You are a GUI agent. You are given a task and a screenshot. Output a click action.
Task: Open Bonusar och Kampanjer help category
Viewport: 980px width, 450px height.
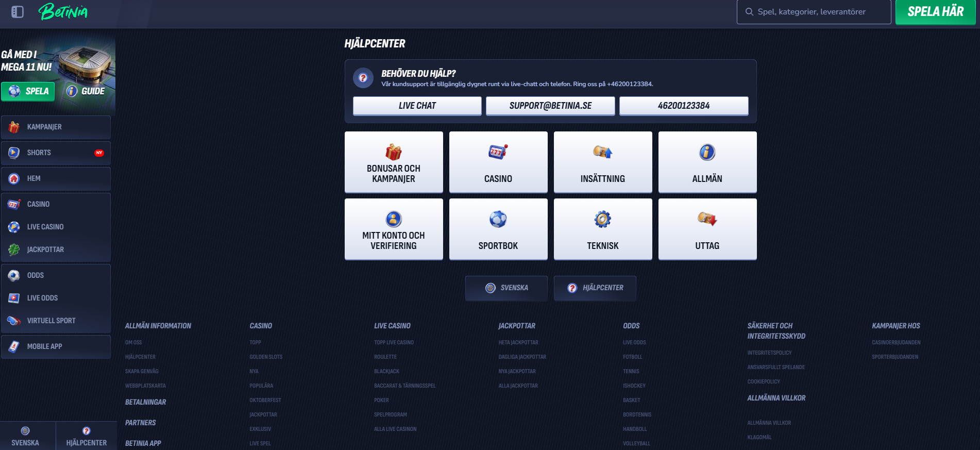pyautogui.click(x=394, y=162)
